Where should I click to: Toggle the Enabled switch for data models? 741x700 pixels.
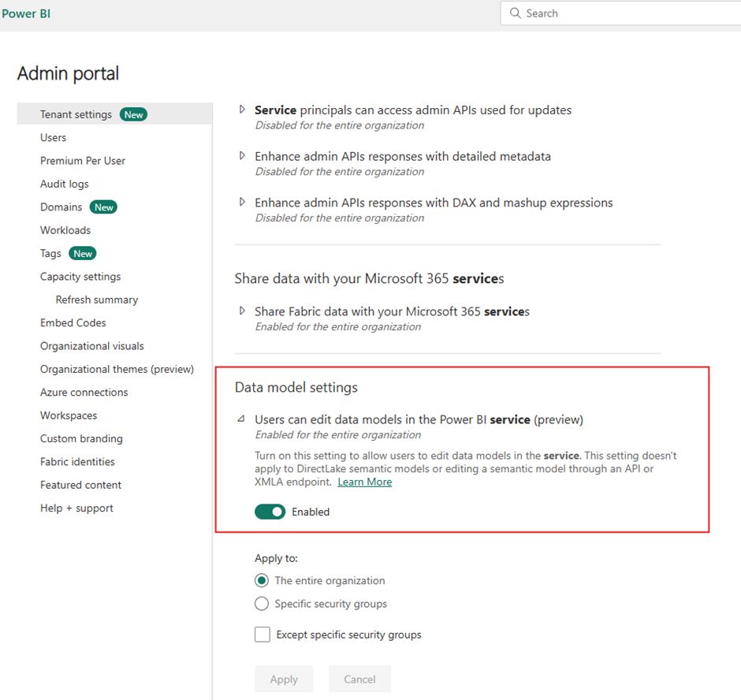click(x=270, y=512)
